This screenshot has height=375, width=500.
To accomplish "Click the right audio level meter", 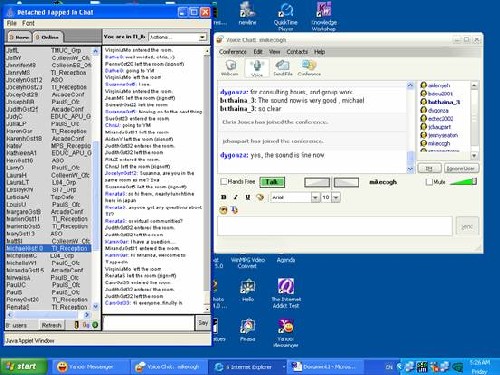I will coord(346,182).
